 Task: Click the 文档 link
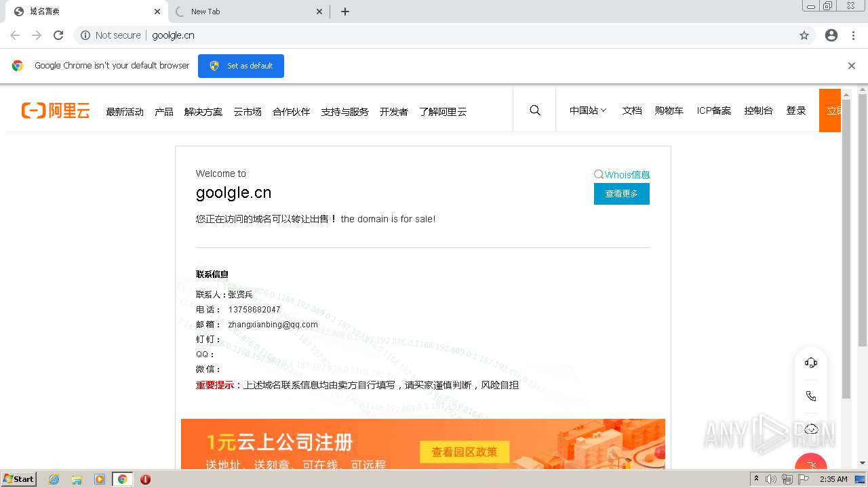[632, 110]
